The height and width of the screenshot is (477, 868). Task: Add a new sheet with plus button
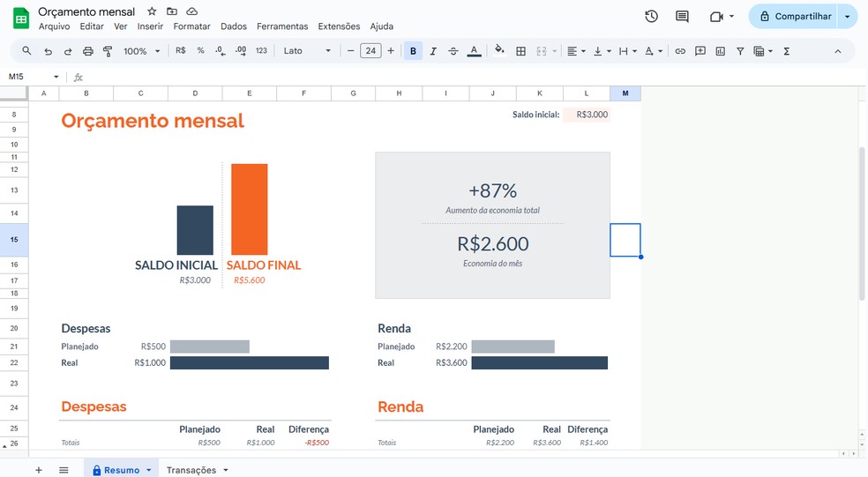[x=38, y=470]
